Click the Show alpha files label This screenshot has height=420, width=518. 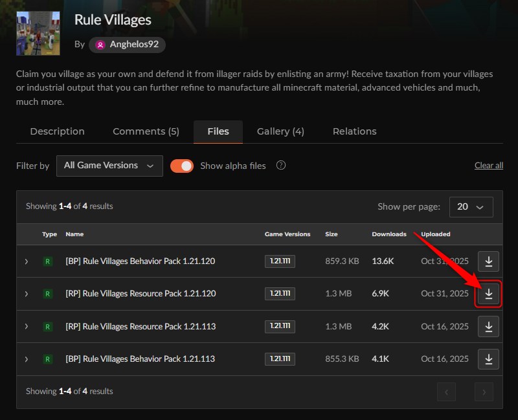tap(233, 166)
